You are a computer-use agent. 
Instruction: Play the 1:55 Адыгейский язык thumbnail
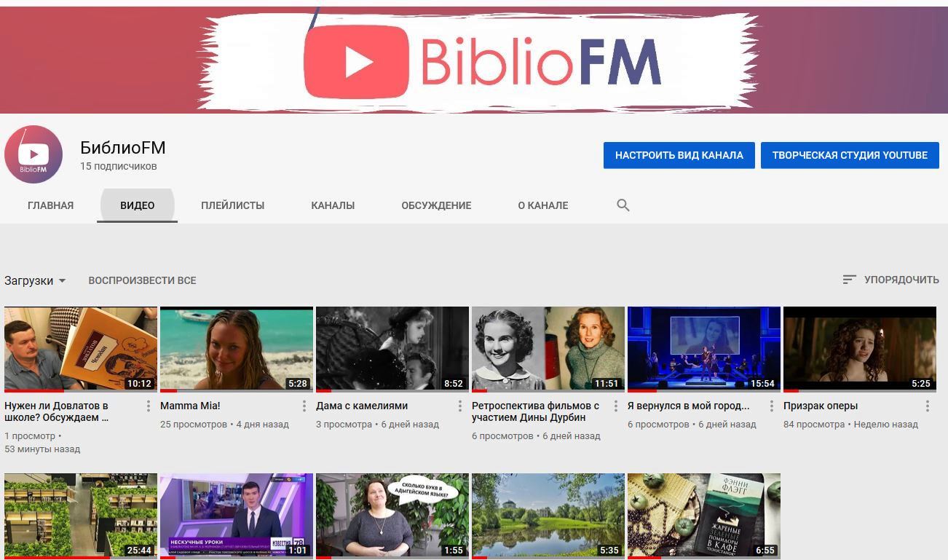(x=392, y=516)
